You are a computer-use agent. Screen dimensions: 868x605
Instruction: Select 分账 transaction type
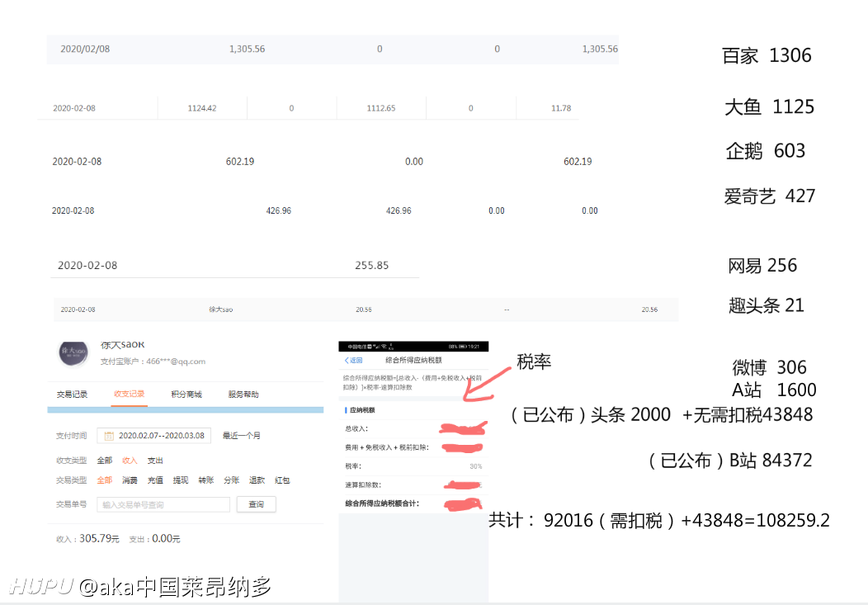point(231,480)
